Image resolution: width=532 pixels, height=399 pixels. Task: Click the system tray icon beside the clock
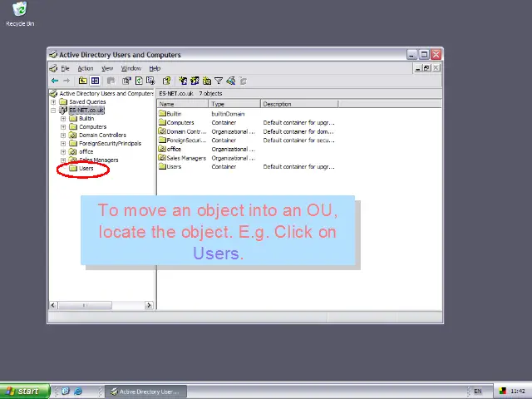pos(502,392)
